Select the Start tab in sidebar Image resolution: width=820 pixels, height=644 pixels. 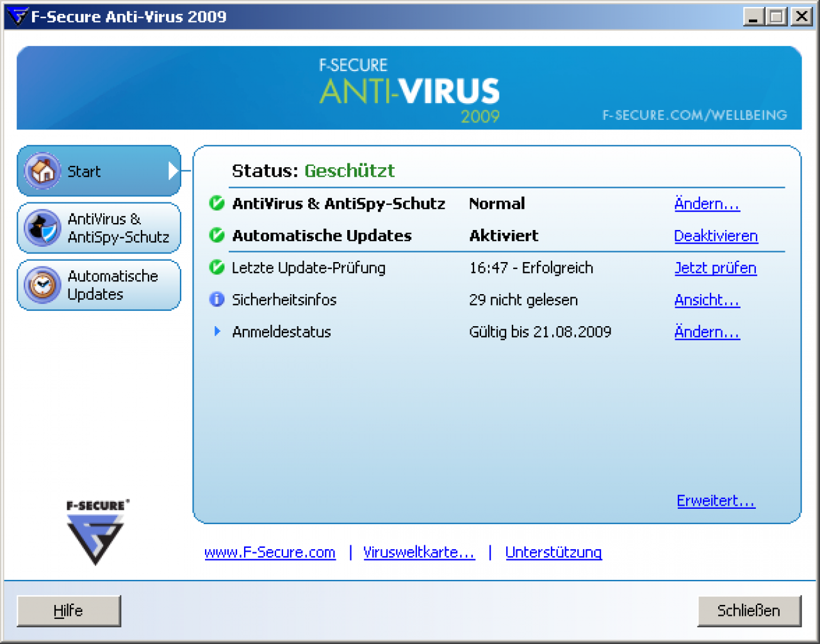click(99, 171)
